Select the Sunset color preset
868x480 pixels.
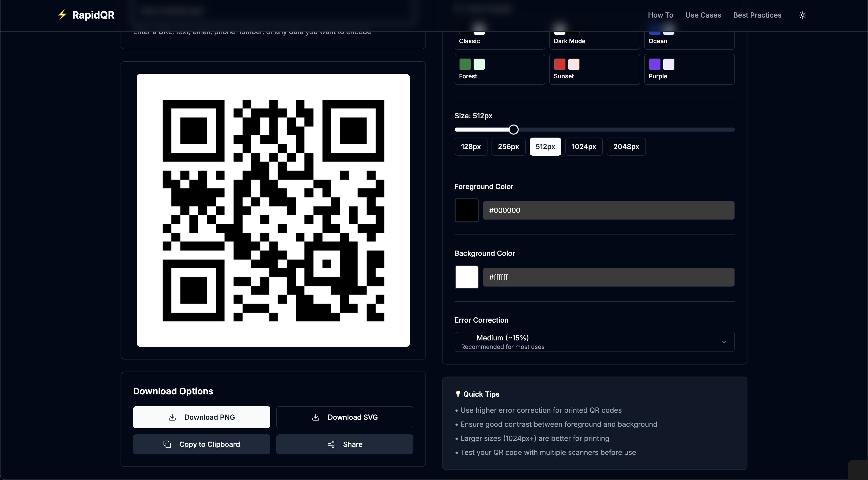pos(594,69)
